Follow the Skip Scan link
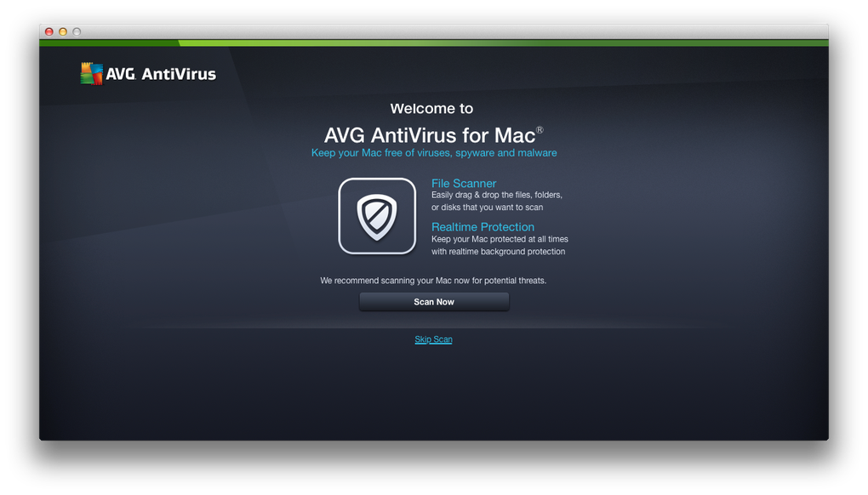The image size is (868, 495). (433, 339)
